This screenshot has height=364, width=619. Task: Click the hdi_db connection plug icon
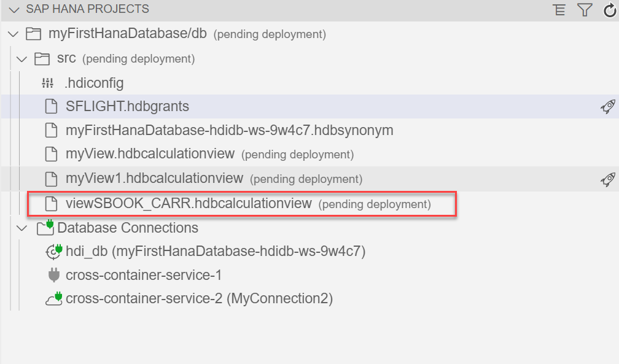click(x=54, y=251)
